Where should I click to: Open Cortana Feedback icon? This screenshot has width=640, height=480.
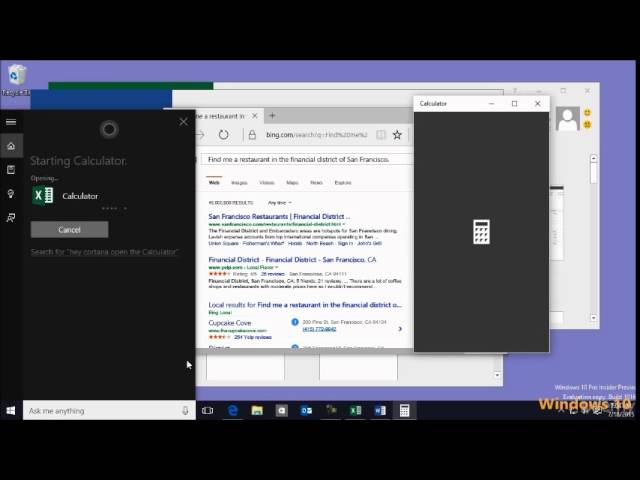point(11,218)
